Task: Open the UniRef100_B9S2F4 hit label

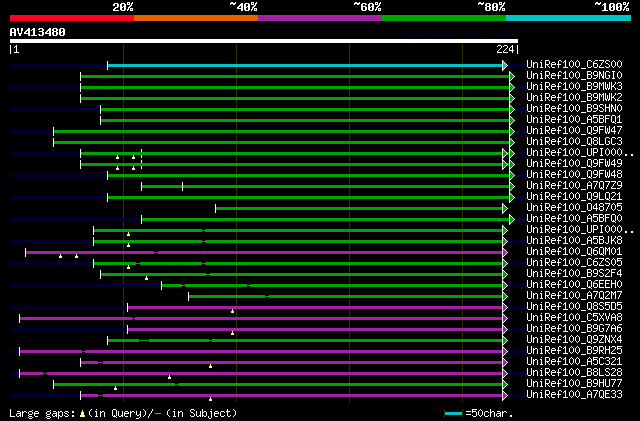Action: (x=574, y=274)
